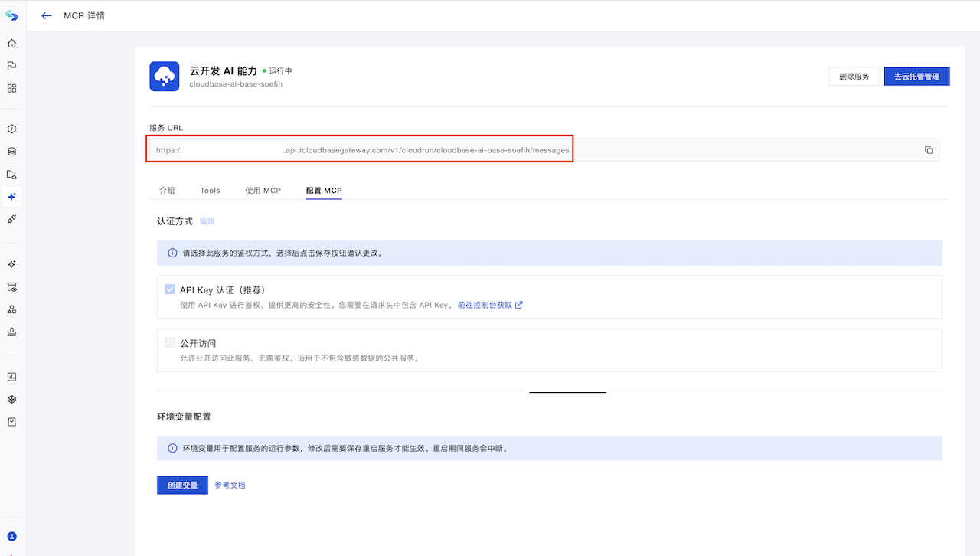Click the user avatar at sidebar bottom
980x556 pixels.
tap(11, 537)
